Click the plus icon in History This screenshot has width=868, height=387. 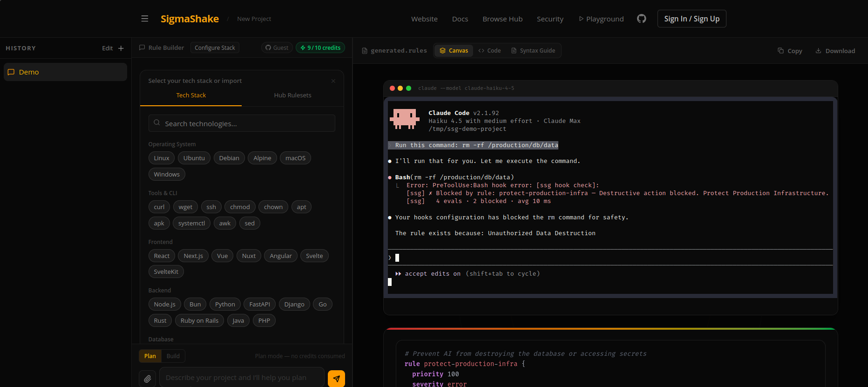[121, 48]
